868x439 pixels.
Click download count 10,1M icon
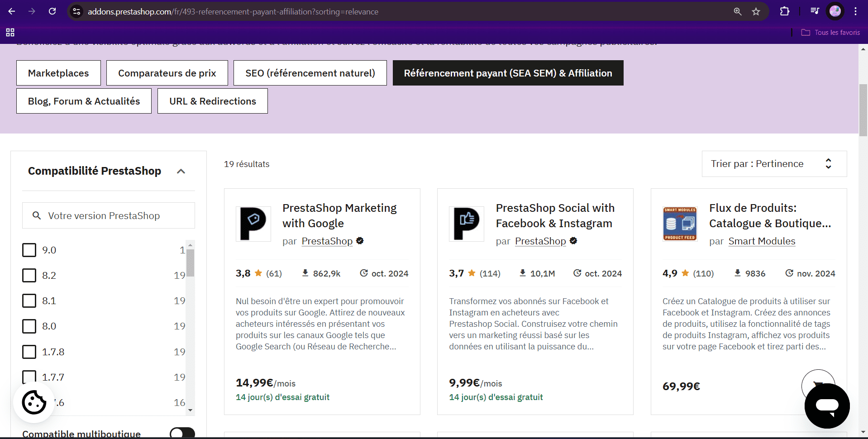523,273
